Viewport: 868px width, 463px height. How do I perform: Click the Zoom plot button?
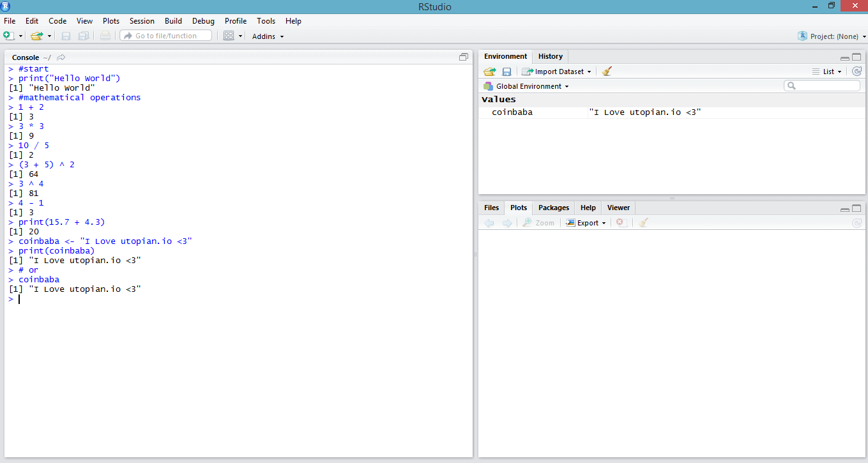[x=538, y=223]
